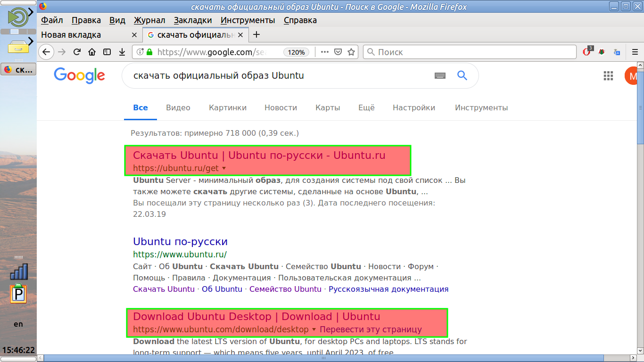This screenshot has width=644, height=362.
Task: Open Google's on-screen keyboard
Action: click(x=440, y=75)
